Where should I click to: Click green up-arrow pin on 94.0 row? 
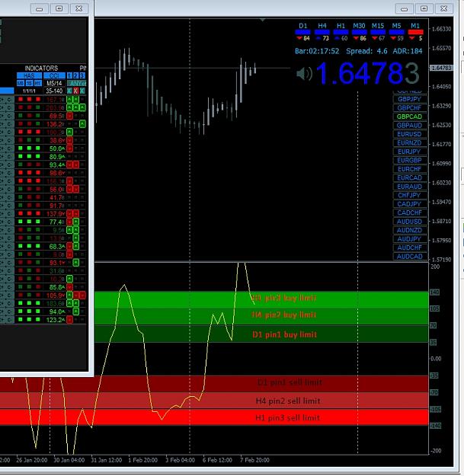pos(76,311)
